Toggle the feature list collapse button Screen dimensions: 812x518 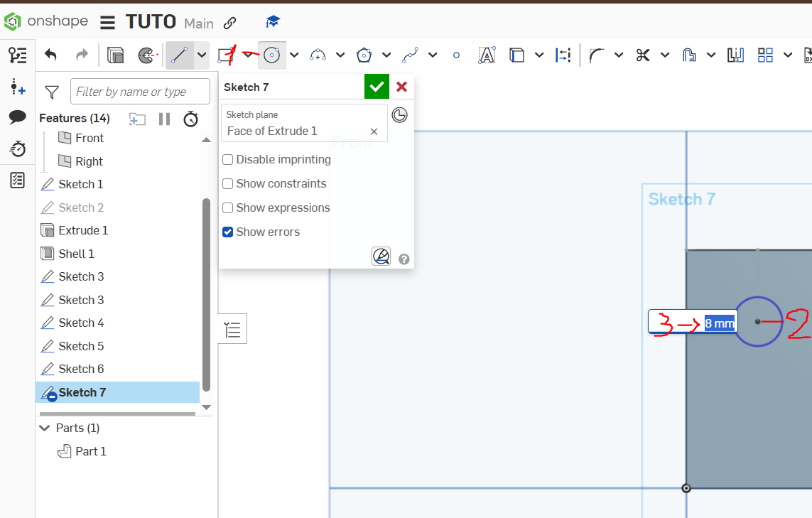[232, 329]
